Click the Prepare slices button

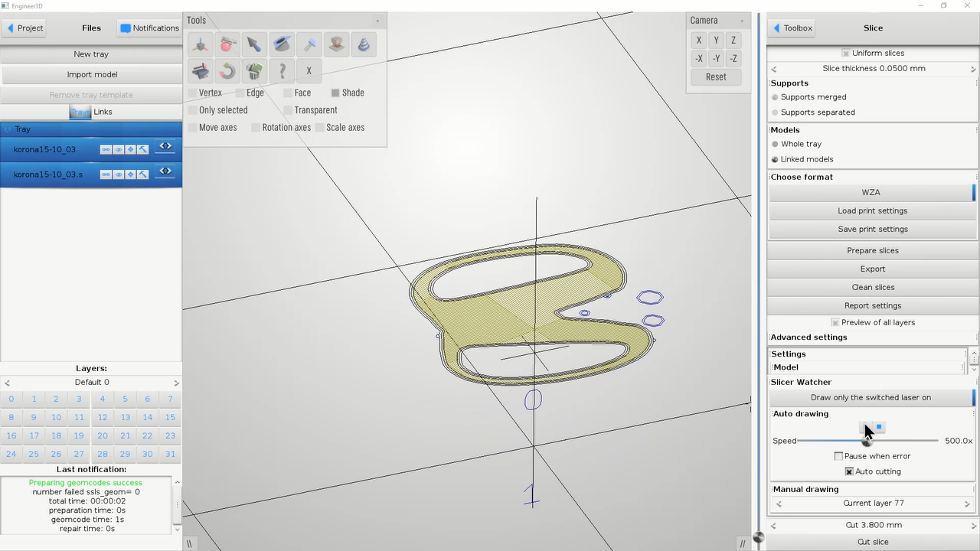(872, 250)
